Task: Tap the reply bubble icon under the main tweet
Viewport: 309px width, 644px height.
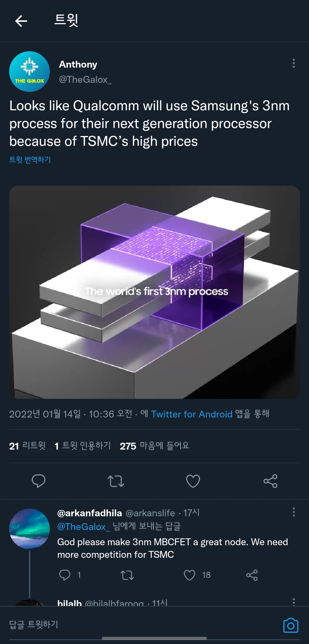Action: (39, 481)
